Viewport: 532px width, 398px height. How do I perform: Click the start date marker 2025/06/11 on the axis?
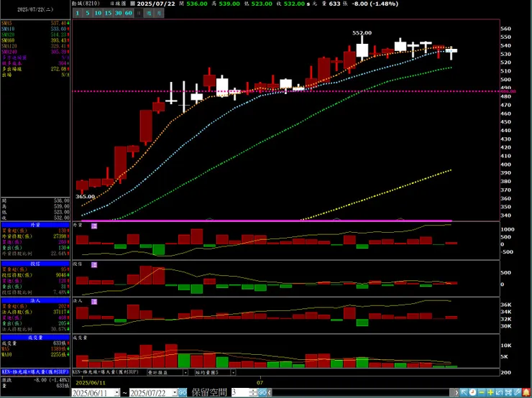(91, 382)
